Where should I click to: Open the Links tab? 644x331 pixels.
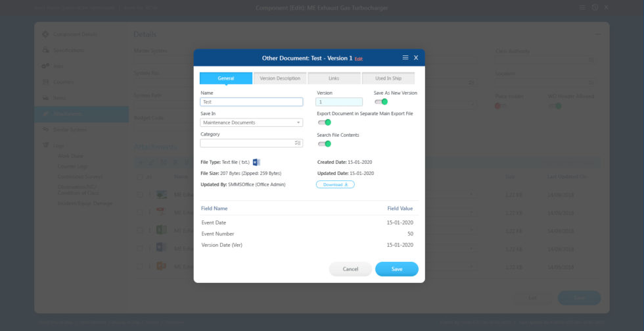point(334,78)
